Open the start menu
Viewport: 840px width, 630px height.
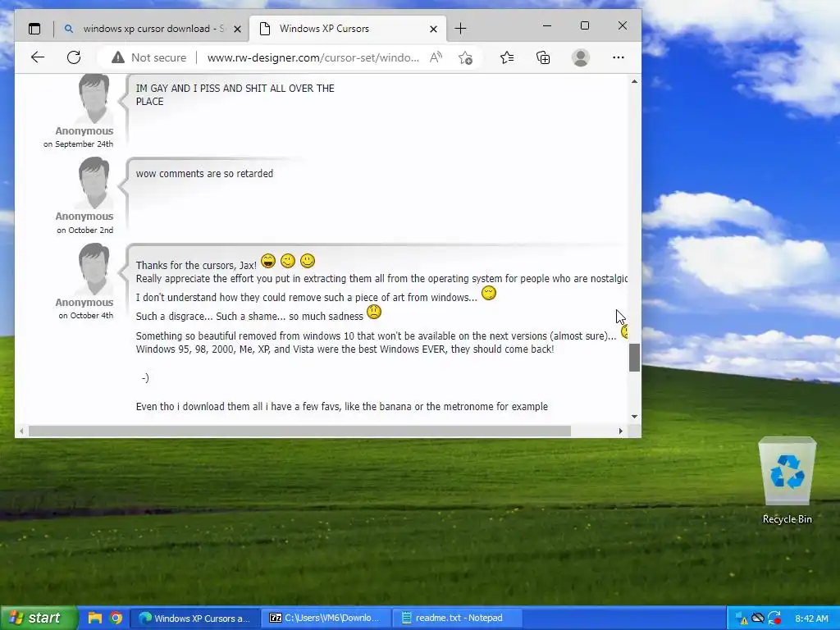(39, 618)
